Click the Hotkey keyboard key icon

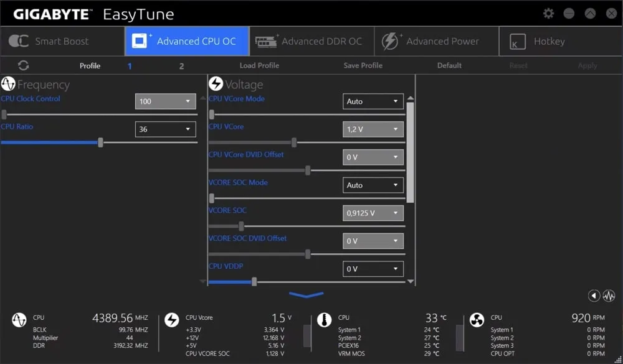517,41
